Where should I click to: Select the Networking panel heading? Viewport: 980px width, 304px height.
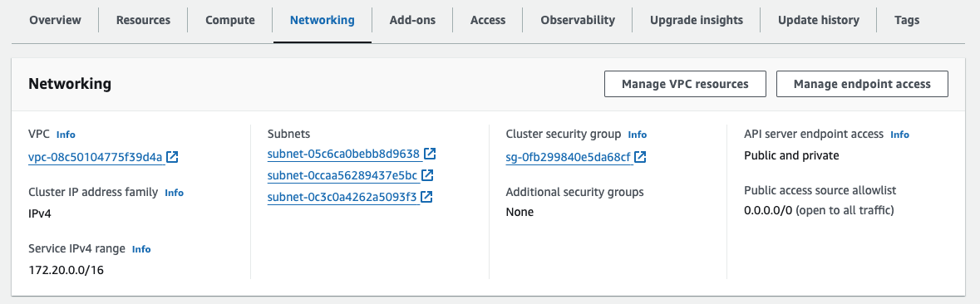pyautogui.click(x=70, y=84)
